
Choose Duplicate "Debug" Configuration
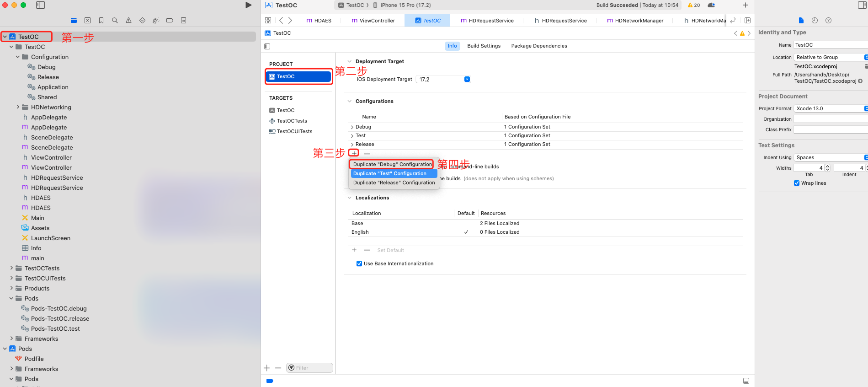(x=393, y=164)
